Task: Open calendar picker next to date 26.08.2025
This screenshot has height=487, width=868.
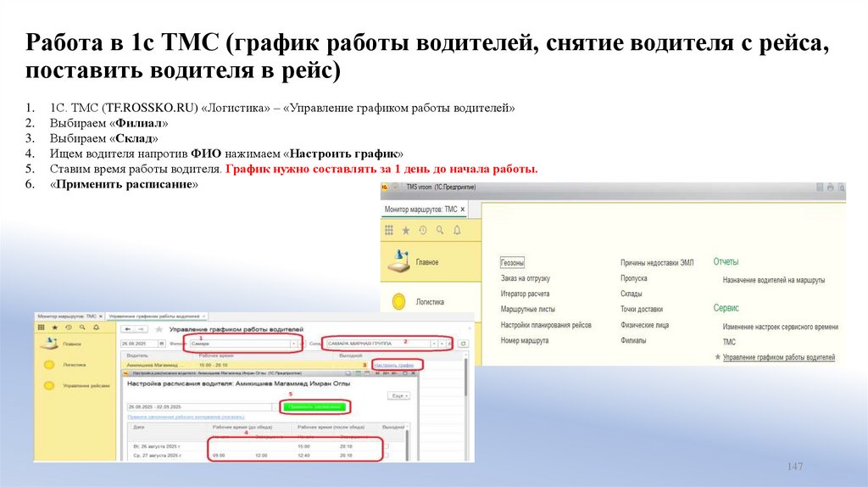Action: coord(162,344)
